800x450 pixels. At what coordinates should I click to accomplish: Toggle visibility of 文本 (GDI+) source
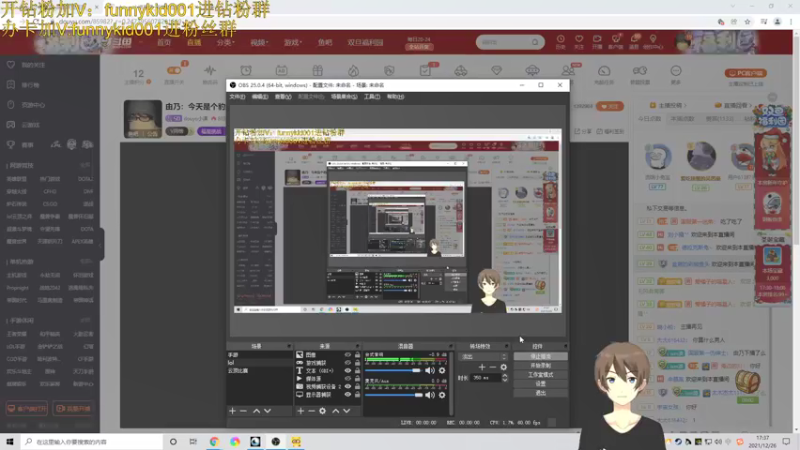pyautogui.click(x=347, y=370)
